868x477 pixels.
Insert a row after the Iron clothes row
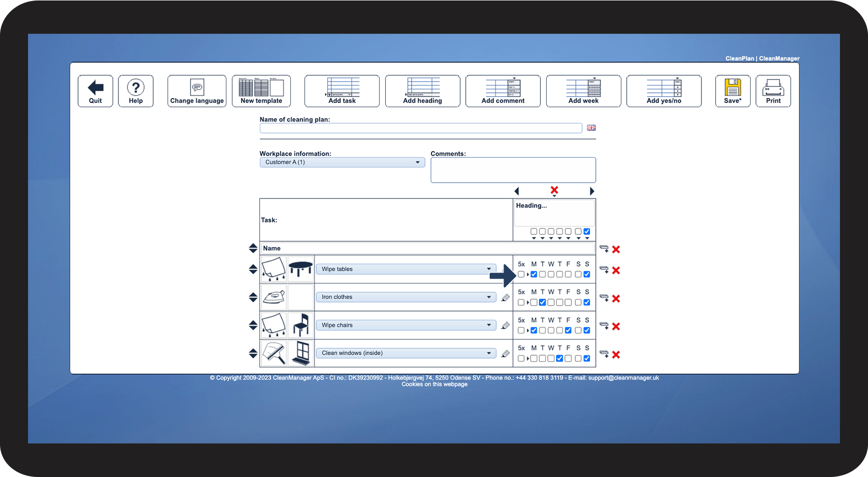(x=604, y=298)
